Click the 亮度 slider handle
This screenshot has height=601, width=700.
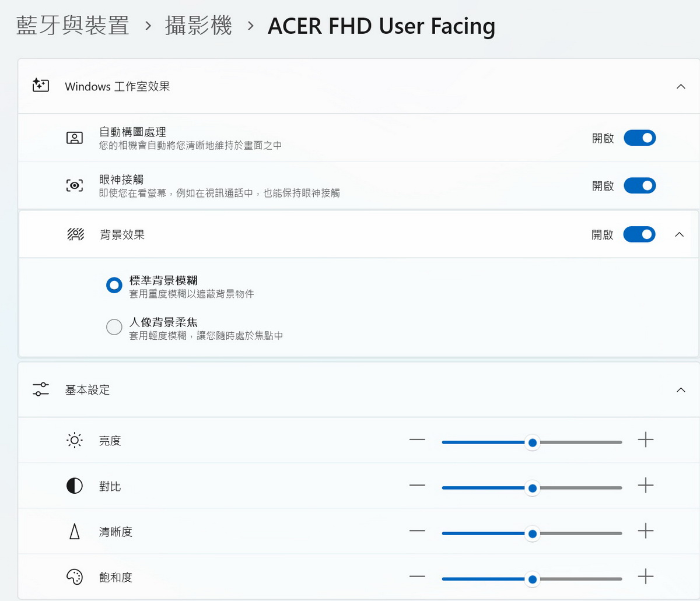tap(532, 442)
